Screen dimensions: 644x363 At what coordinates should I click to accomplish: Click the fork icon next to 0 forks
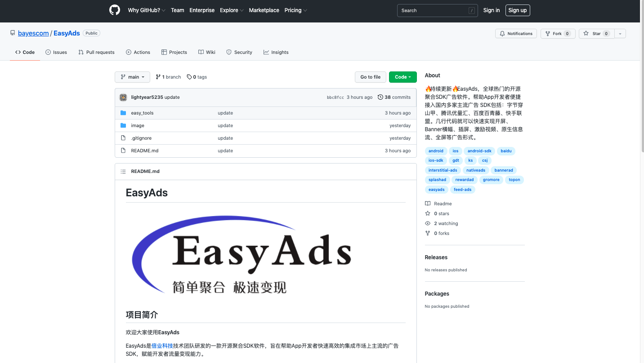[427, 233]
